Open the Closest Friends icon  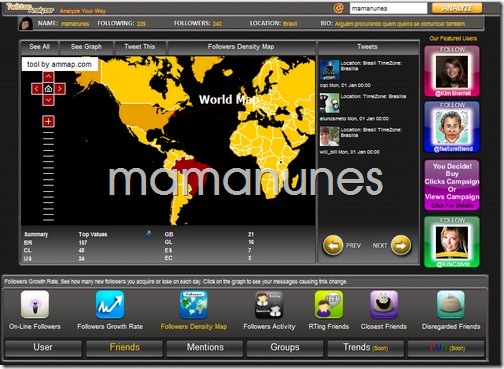384,304
